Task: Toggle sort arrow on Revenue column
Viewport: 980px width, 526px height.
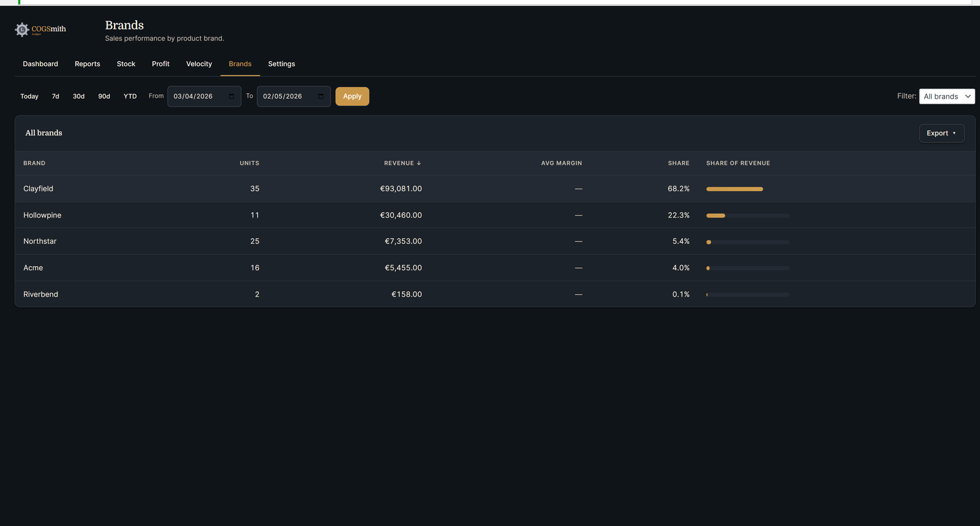Action: (x=419, y=163)
